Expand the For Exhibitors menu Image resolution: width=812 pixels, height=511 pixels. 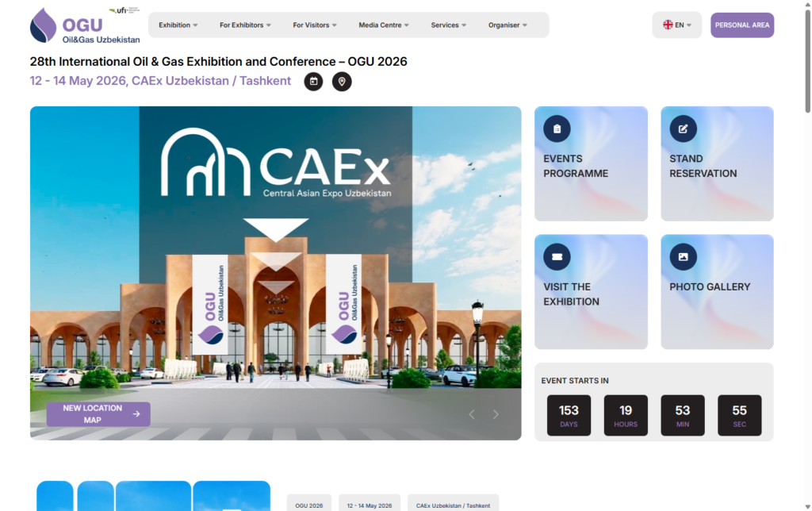(x=245, y=25)
